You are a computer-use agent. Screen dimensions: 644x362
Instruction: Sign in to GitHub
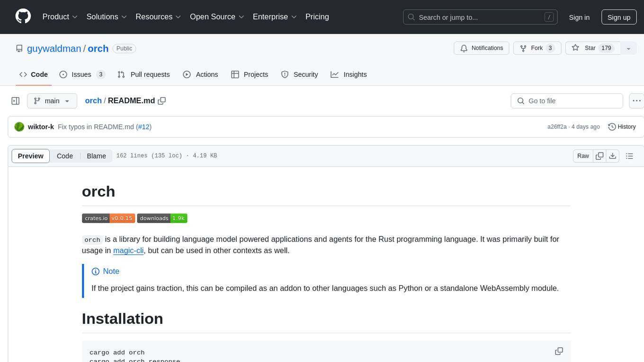click(x=579, y=17)
